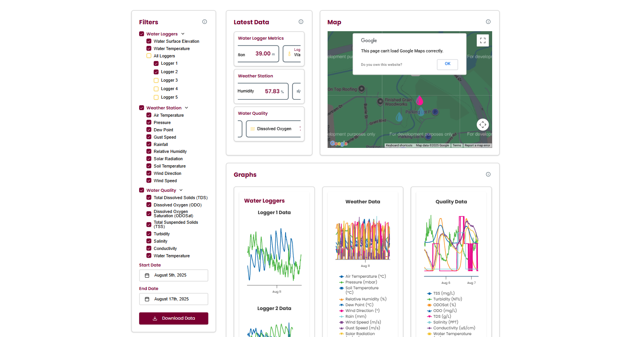Screen dimensions: 644x337
Task: Toggle Pressure (mbar) legend series
Action: (358, 282)
